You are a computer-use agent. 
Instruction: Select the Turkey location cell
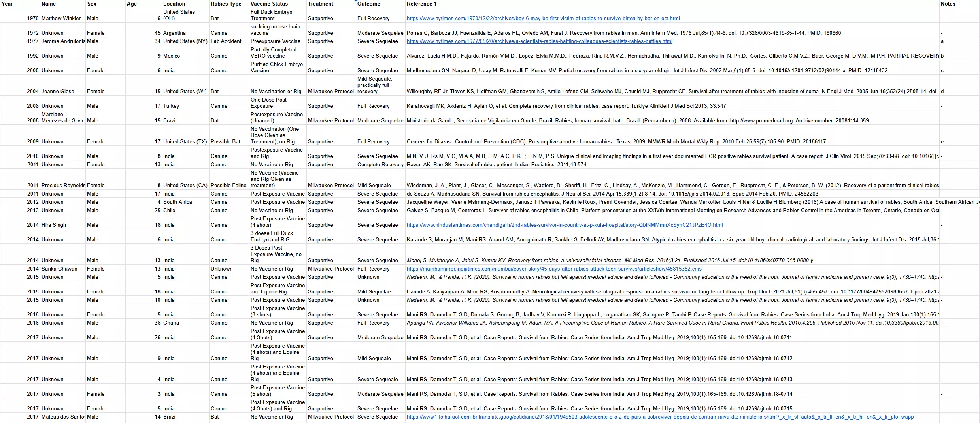[185, 103]
